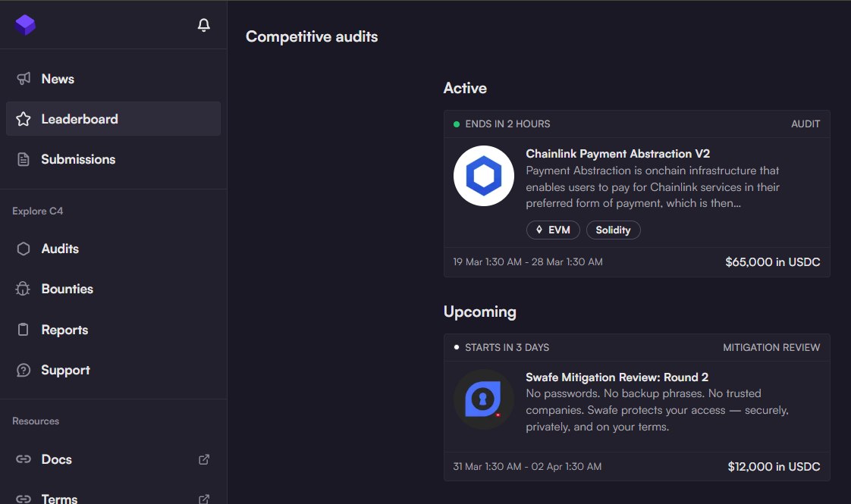Click the Chainlink Payment Abstraction description text

point(653,186)
